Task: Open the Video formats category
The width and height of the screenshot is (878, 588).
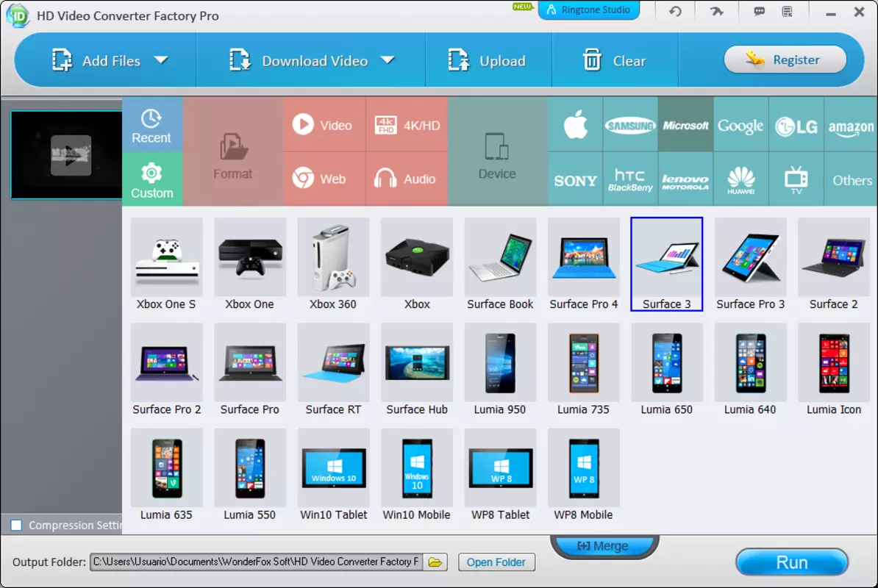Action: (325, 124)
